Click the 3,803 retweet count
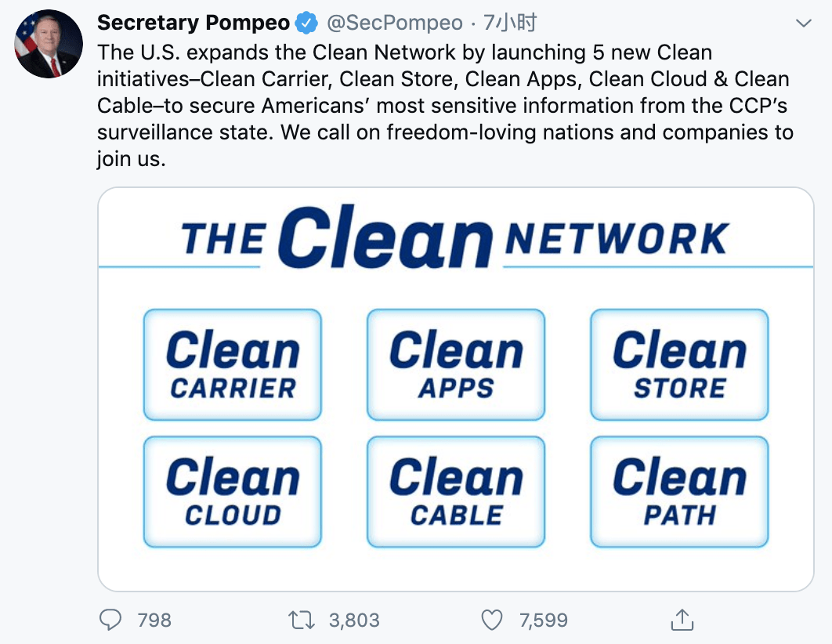Viewport: 832px width, 644px height. (x=354, y=620)
